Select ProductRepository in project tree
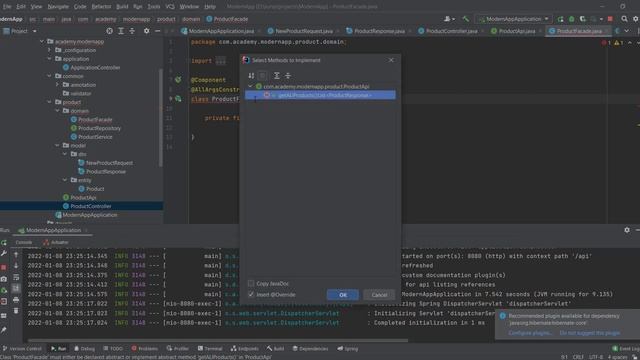This screenshot has height=360, width=640. coord(99,128)
